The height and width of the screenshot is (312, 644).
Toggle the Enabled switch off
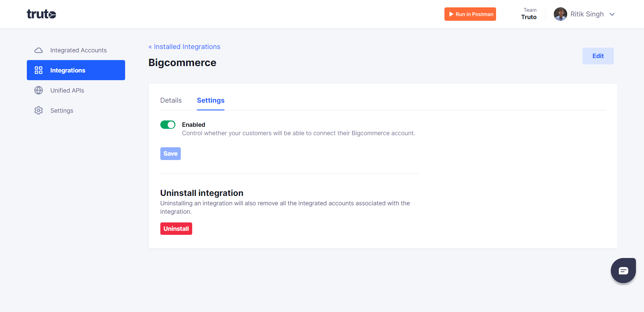(168, 125)
